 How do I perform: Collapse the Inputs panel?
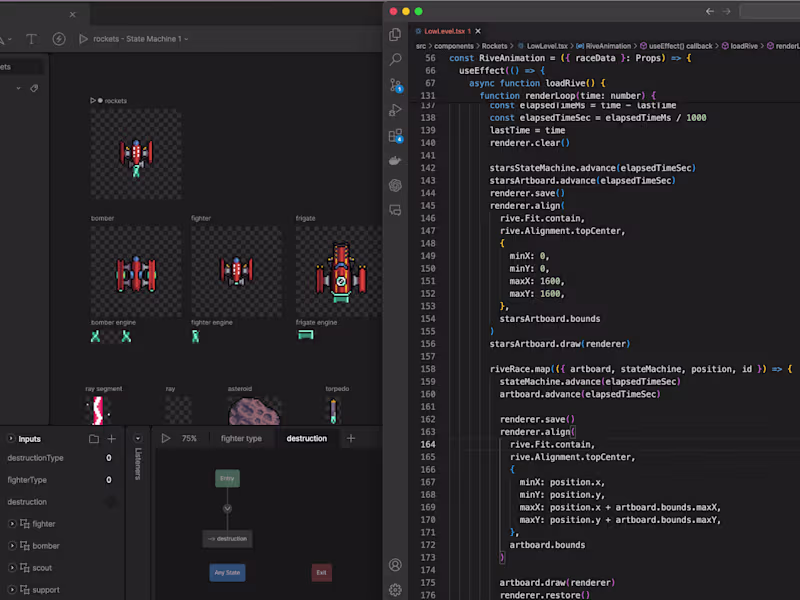pos(11,439)
